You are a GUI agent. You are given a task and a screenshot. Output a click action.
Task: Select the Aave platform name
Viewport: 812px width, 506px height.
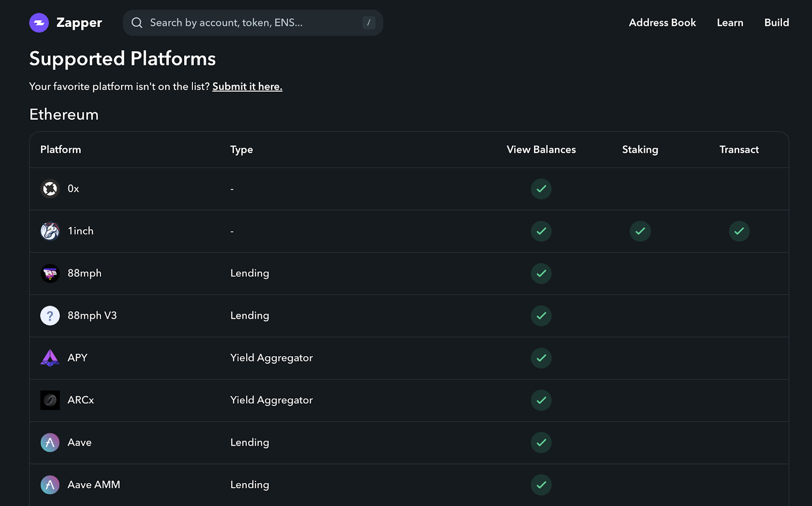click(x=79, y=443)
